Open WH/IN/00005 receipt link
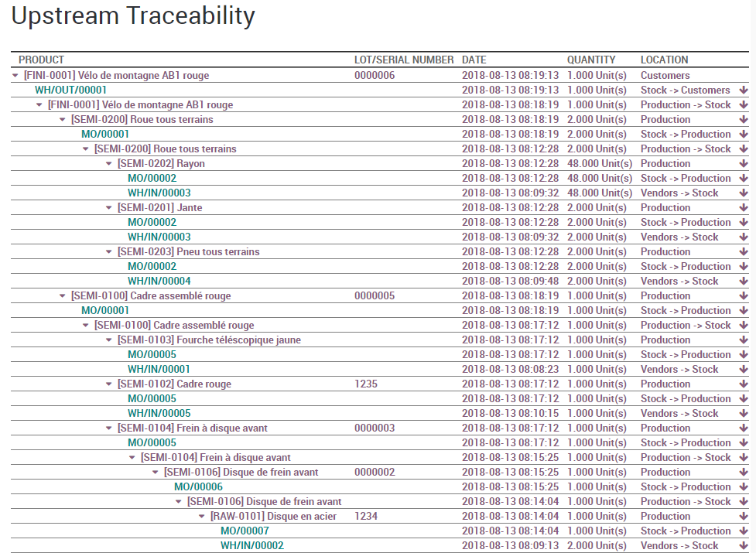The image size is (756, 553). coord(159,413)
